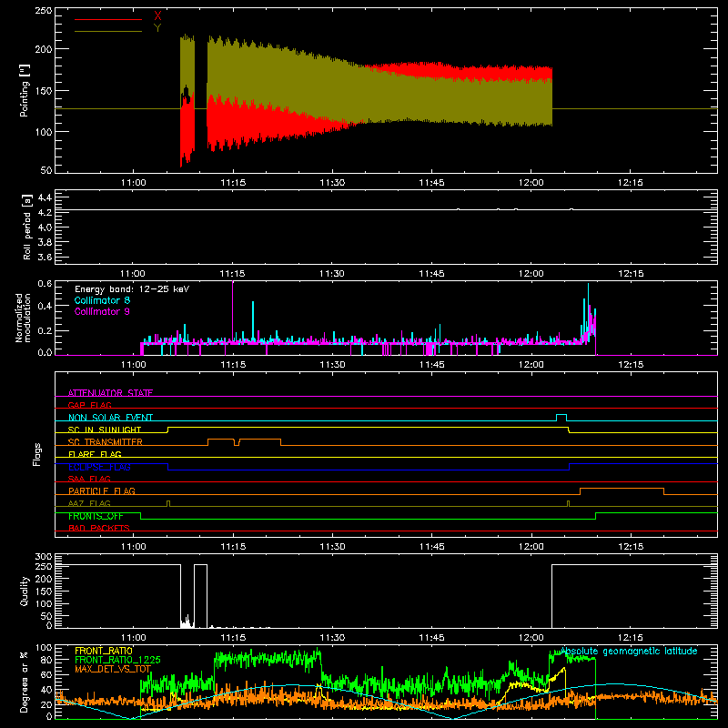Click the NON_SOLAR_EVENT raised pulse after 12:00

coord(561,416)
